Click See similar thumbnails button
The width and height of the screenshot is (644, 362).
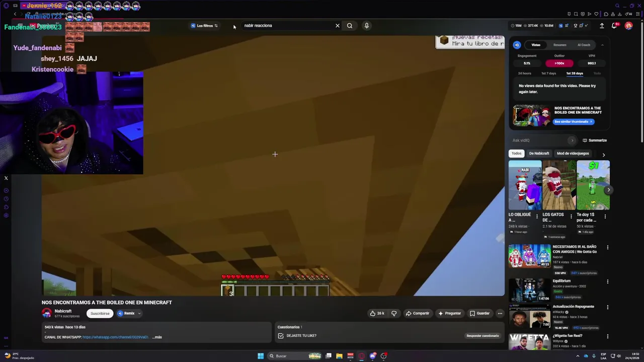coord(574,122)
